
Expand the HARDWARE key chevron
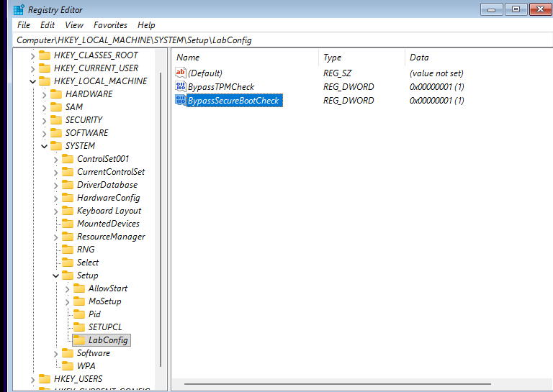[44, 95]
